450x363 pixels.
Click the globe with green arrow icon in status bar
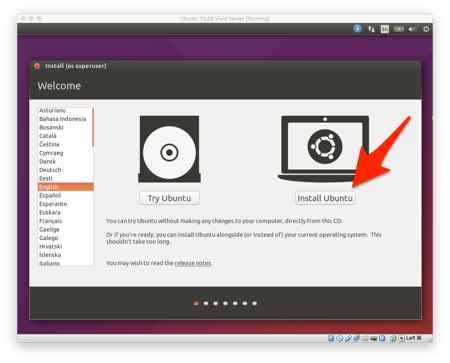[x=393, y=338]
